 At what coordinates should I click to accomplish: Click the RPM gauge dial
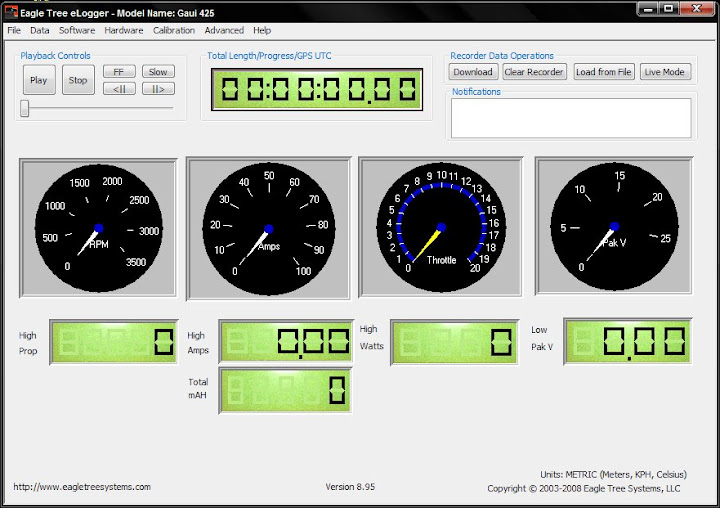point(98,230)
